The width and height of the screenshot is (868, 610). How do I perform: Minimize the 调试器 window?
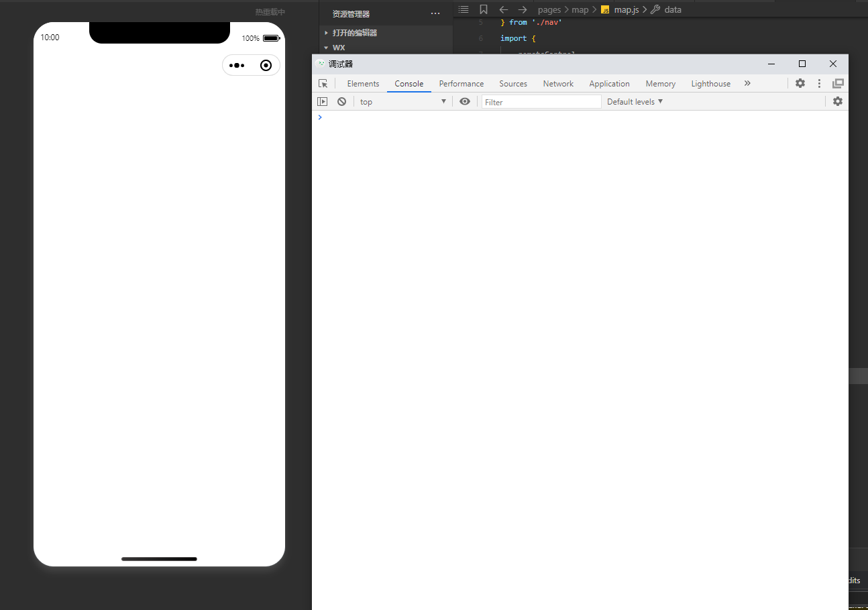pos(771,64)
